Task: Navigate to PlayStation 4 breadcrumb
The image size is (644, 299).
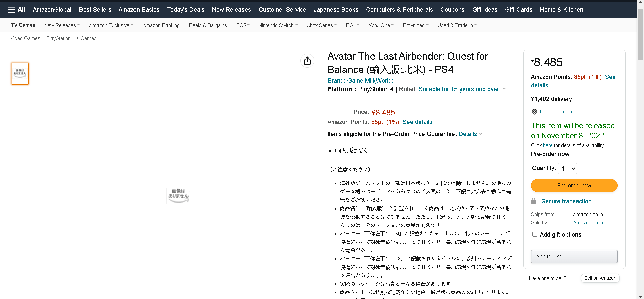Action: [x=60, y=38]
